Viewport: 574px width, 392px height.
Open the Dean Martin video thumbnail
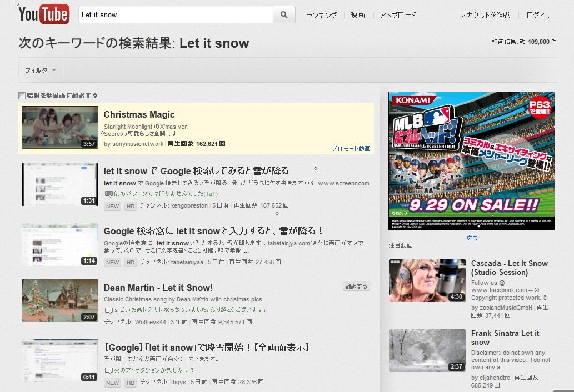[x=60, y=300]
